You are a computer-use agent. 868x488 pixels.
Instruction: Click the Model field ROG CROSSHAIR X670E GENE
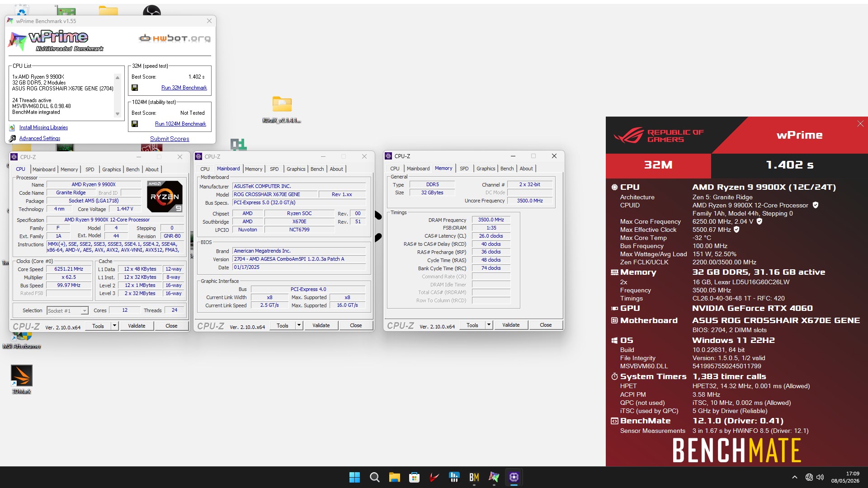click(275, 195)
